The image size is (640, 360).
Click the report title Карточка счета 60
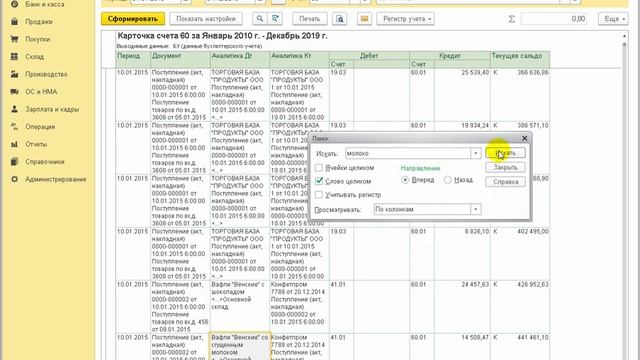pyautogui.click(x=222, y=36)
